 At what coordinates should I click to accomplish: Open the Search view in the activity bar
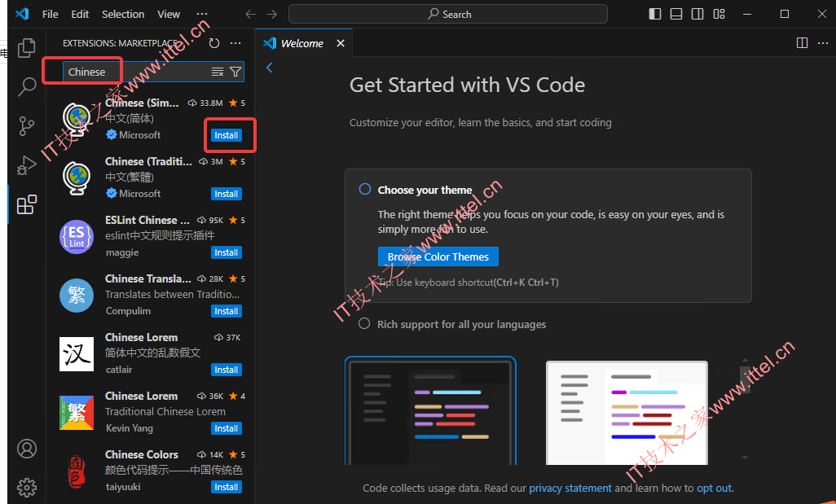tap(27, 86)
